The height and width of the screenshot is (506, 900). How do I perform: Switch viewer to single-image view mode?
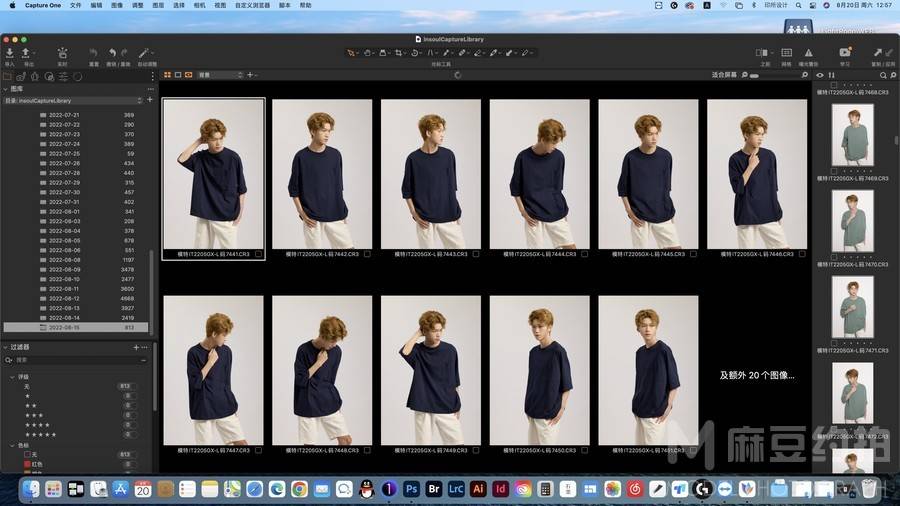click(178, 75)
